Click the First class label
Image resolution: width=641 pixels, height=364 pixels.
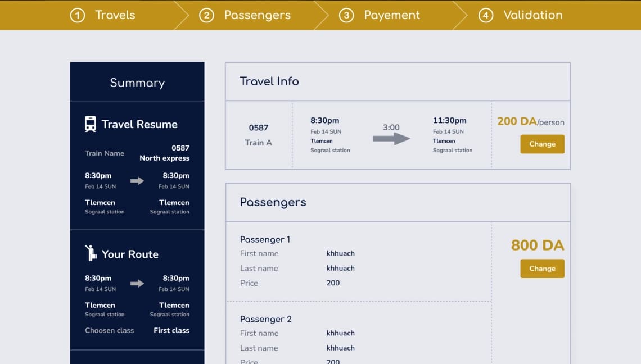171,330
